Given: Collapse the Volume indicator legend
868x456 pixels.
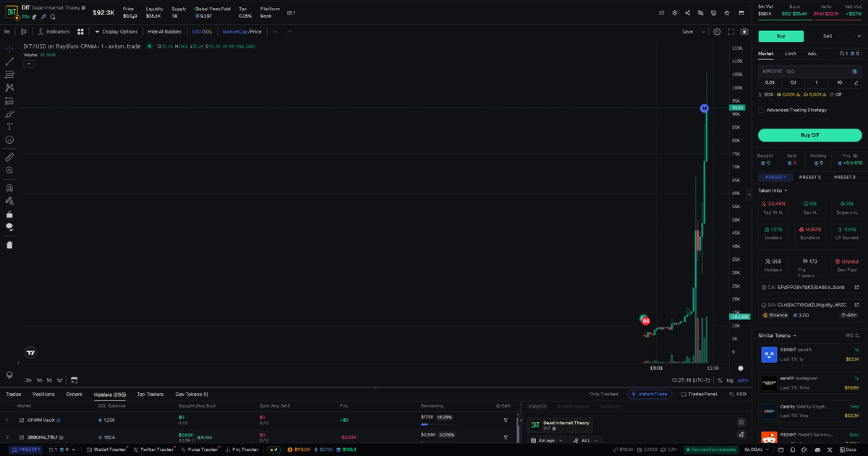Looking at the screenshot, I should 29,64.
